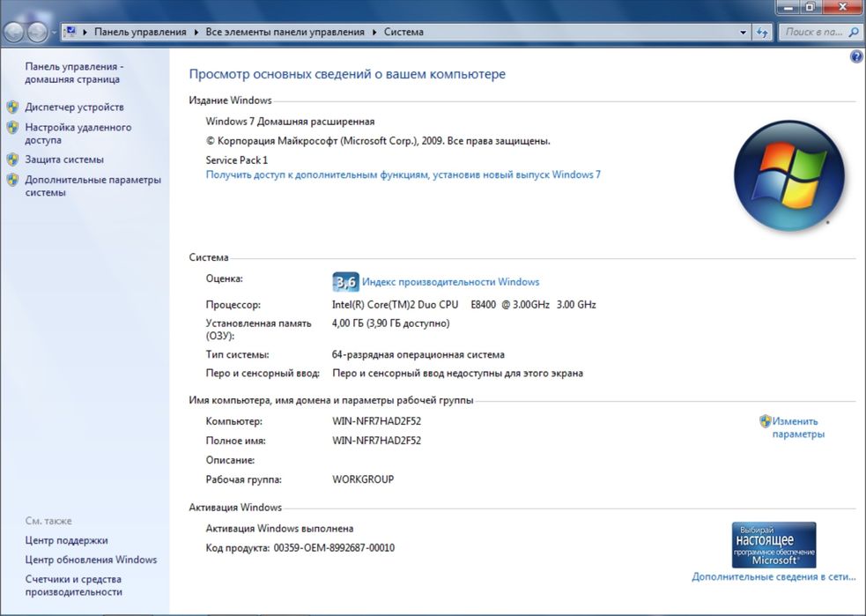The image size is (866, 616).
Task: Open Дополнительные параметры системы
Action: click(93, 186)
